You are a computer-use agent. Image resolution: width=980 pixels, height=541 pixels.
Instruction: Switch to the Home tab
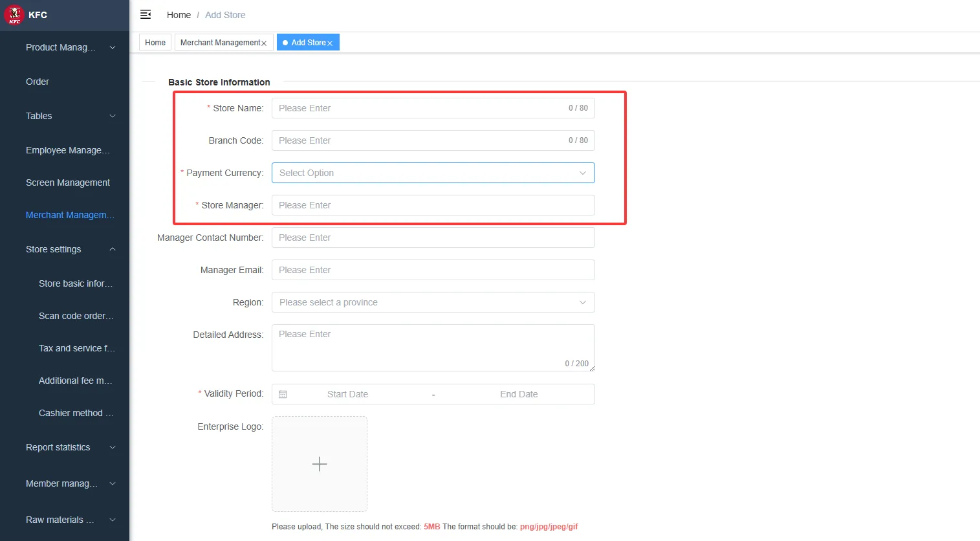155,43
